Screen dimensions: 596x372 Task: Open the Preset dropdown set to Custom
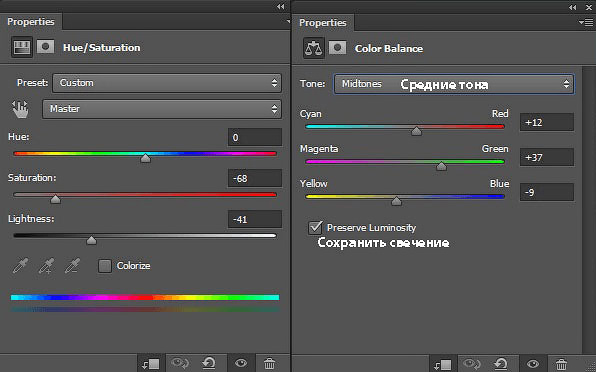pos(167,83)
